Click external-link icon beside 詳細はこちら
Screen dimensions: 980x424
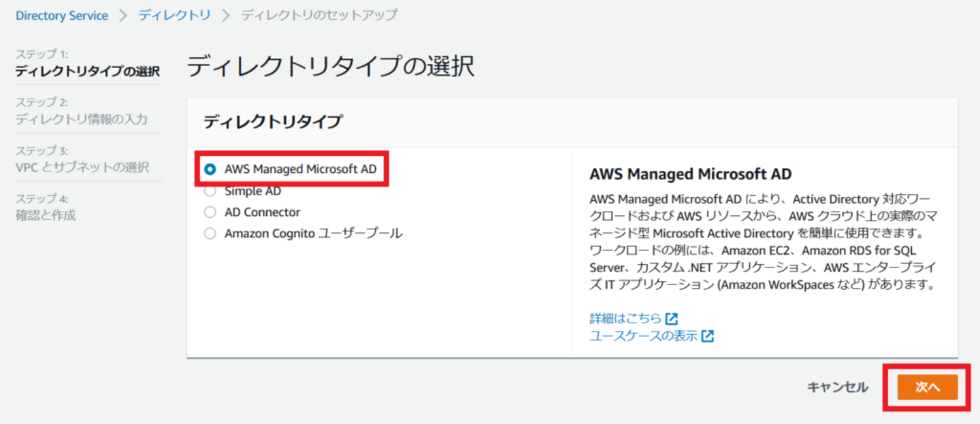[672, 319]
